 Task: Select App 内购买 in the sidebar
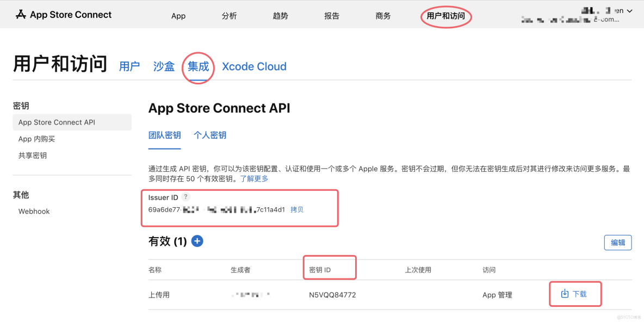pos(36,139)
